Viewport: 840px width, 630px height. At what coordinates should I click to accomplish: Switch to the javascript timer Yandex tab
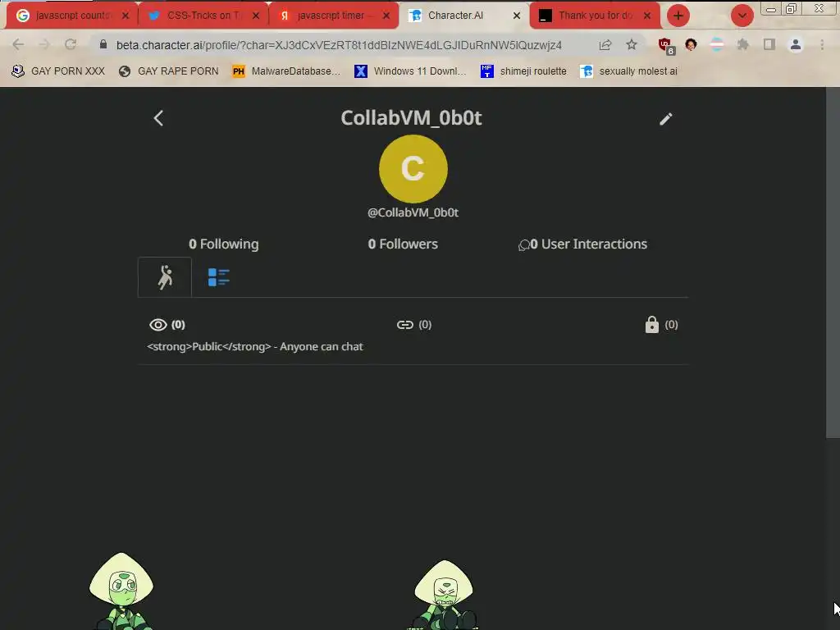click(x=334, y=16)
